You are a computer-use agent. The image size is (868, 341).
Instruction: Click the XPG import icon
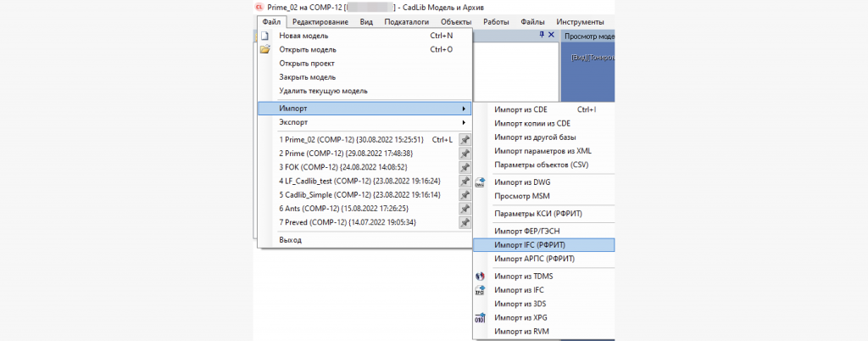pyautogui.click(x=481, y=317)
